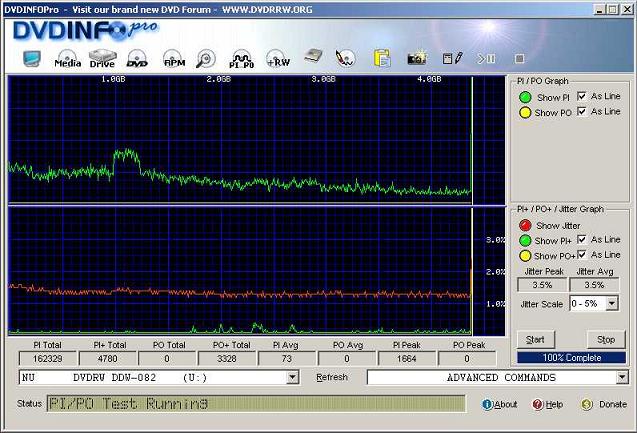Click the DVD disc toolbar icon
Viewport: 637px width, 433px height.
pyautogui.click(x=137, y=58)
